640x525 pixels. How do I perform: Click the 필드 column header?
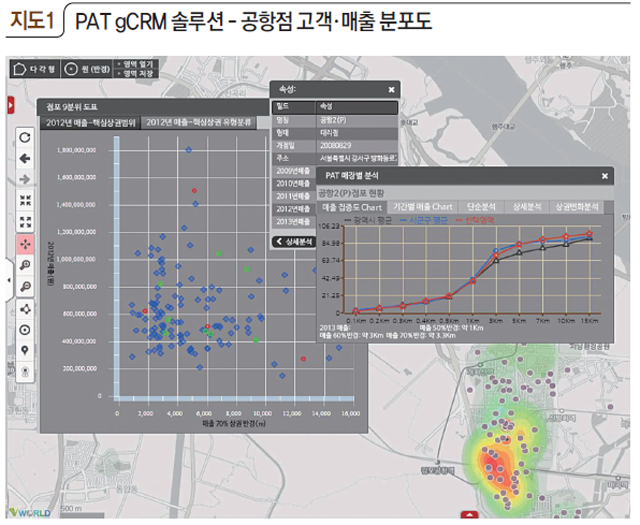click(294, 107)
